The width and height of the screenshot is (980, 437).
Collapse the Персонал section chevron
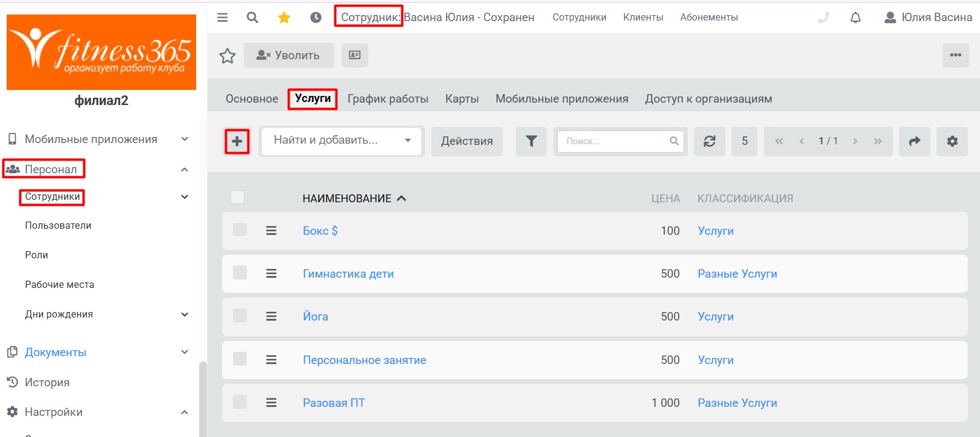(x=185, y=170)
